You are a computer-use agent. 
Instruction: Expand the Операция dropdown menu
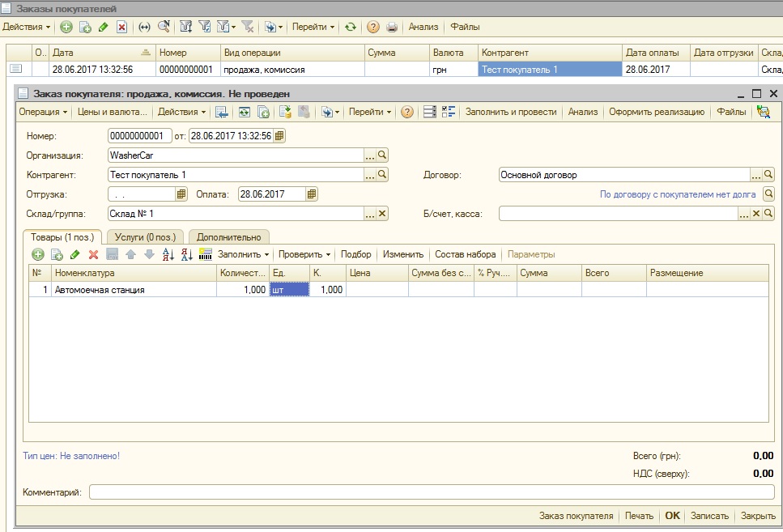(43, 112)
